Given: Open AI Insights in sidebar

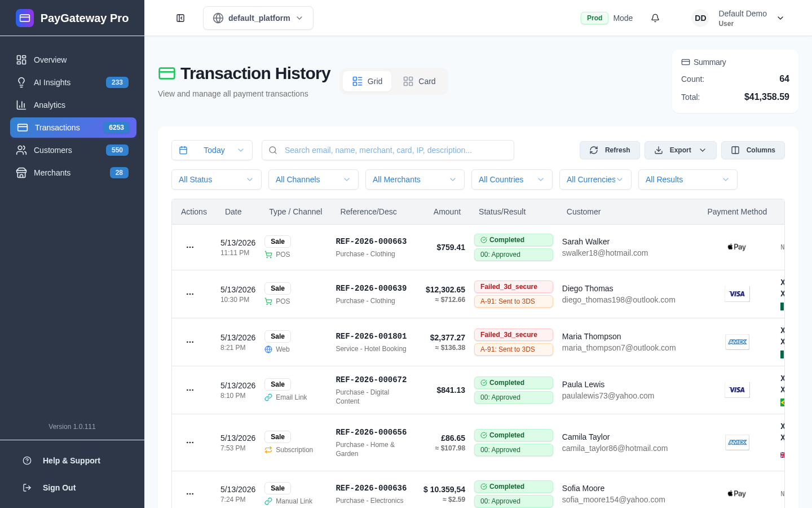Looking at the screenshot, I should 73,82.
